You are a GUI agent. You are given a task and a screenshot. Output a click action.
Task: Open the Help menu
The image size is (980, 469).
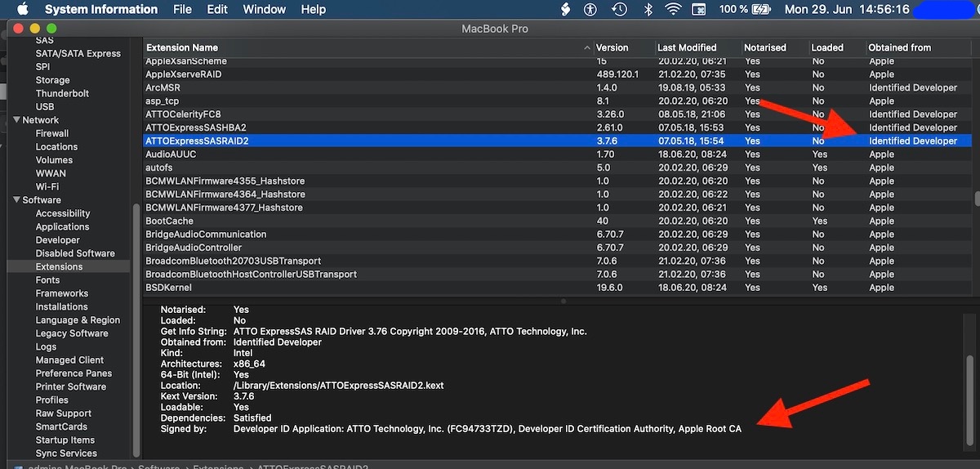click(313, 10)
